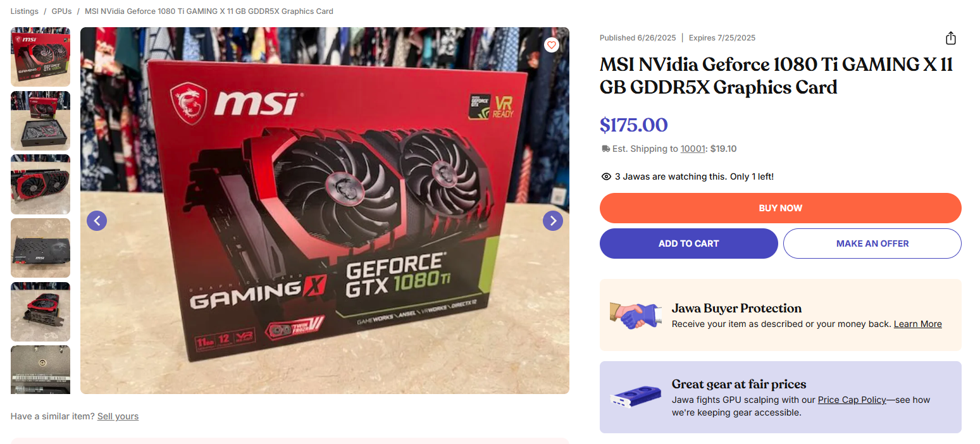Screen dimensions: 980x444
Task: Click the GPU icon in the fair prices banner
Action: click(x=636, y=397)
